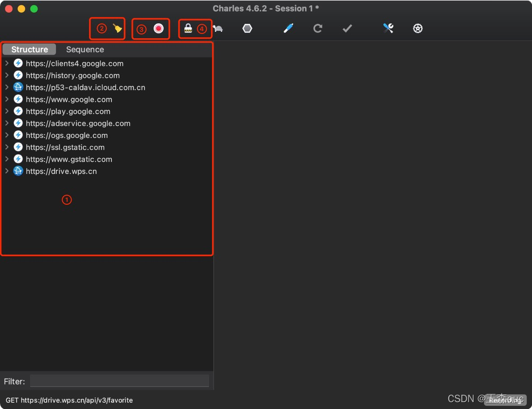
Task: Click the globe icon beside drive.wps.cn
Action: [x=18, y=171]
